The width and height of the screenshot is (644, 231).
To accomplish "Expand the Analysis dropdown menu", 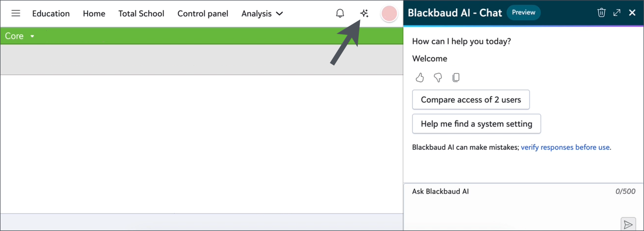I will (x=262, y=13).
